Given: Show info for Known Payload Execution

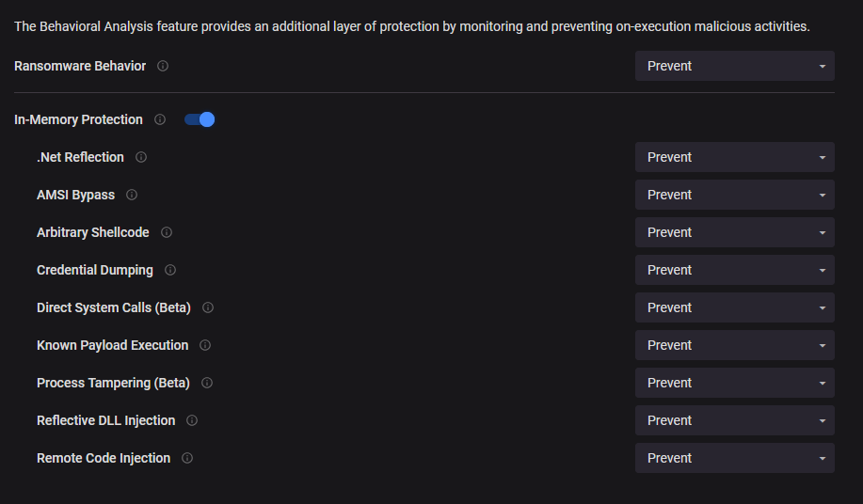Looking at the screenshot, I should pos(205,345).
